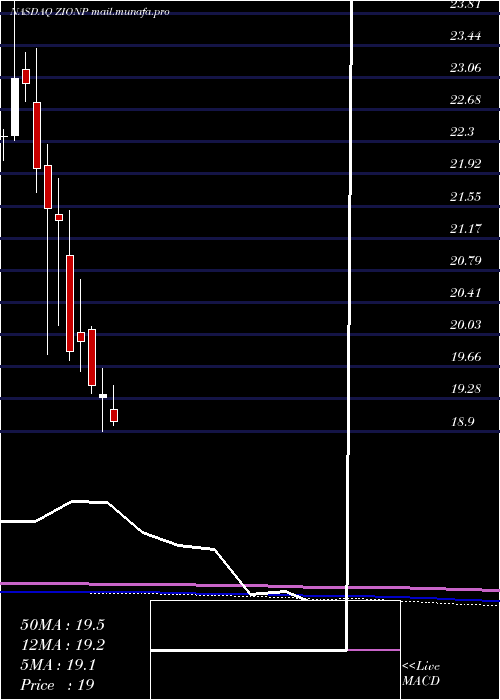Click the 50MA : 19.5 readout
The image size is (500, 700).
[62, 625]
